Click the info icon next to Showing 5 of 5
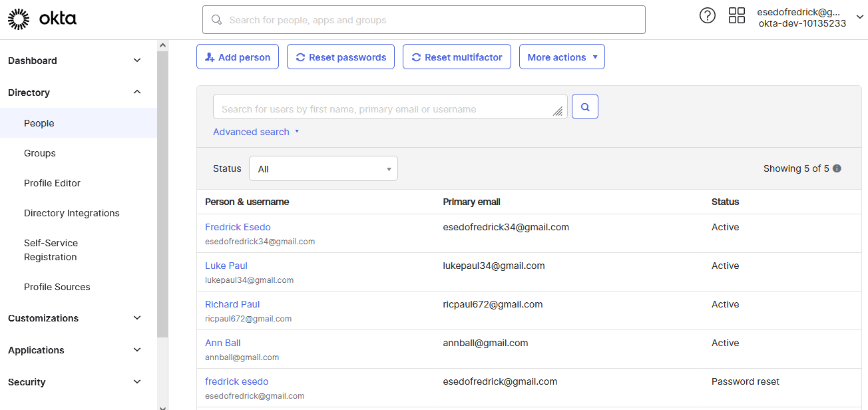 click(x=837, y=168)
